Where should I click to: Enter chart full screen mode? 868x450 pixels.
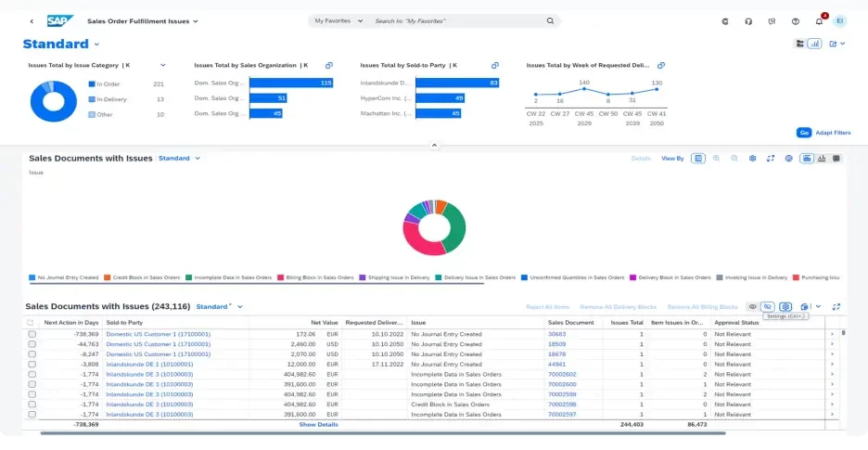point(771,159)
